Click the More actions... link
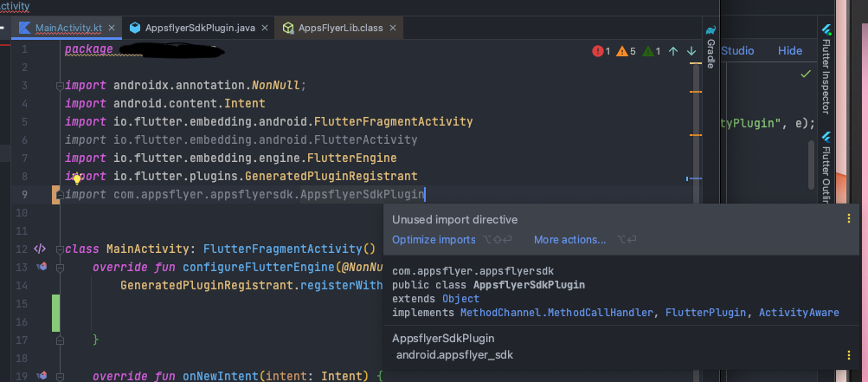This screenshot has width=868, height=382. (x=569, y=240)
